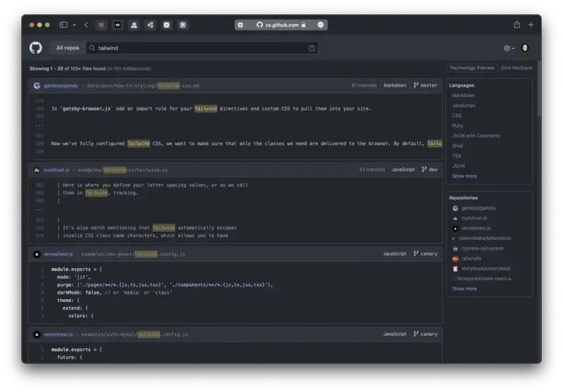This screenshot has width=563, height=392.
Task: Open the Give feedback link
Action: coord(517,68)
